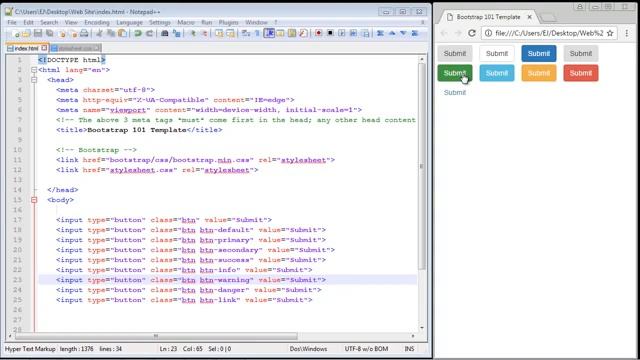Click the editor vertical scrollbar thumb
Screen dimensions: 640x360
[422, 166]
